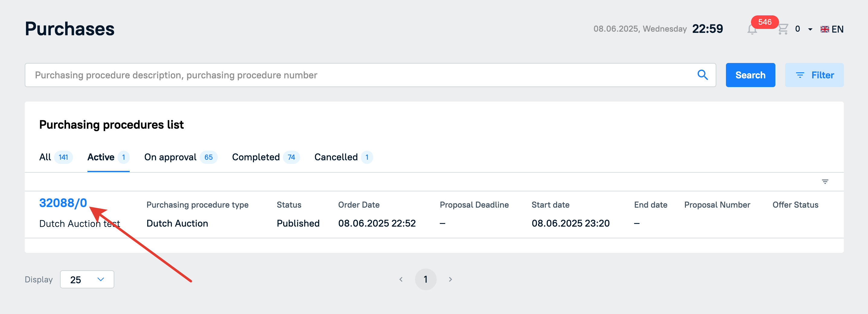Switch to the All tab
868x314 pixels.
(55, 157)
